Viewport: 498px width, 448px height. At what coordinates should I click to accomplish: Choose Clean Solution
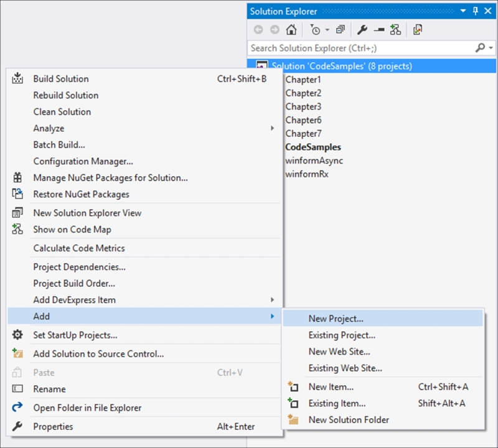click(62, 112)
